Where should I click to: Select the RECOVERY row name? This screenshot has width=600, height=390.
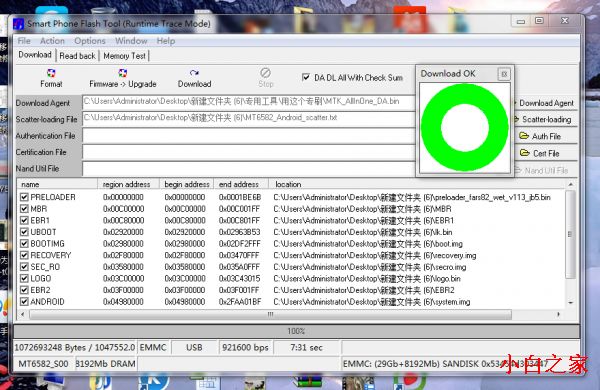pyautogui.click(x=51, y=255)
